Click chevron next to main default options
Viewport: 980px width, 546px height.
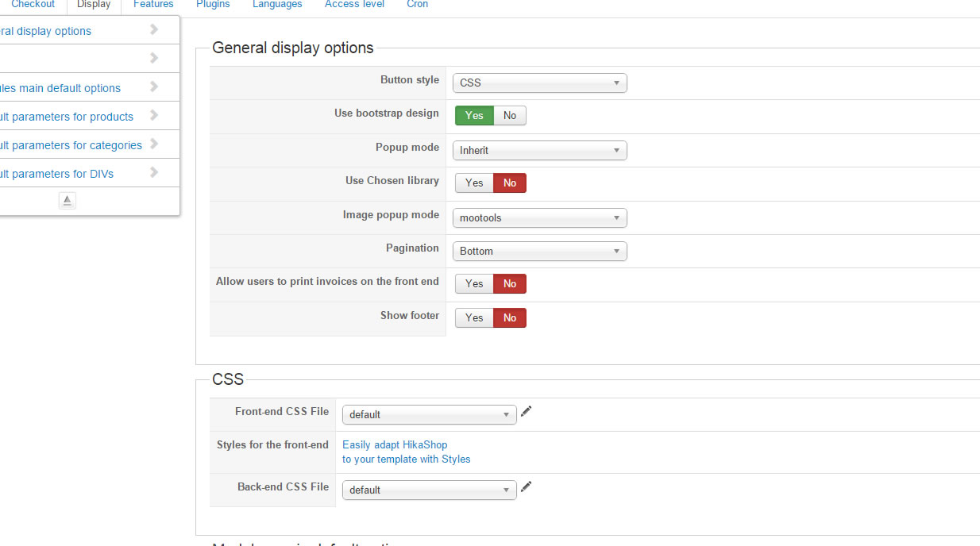[x=154, y=87]
